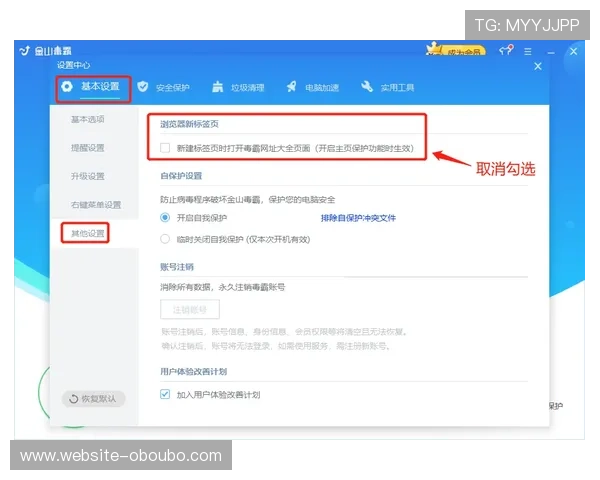Image resolution: width=600 pixels, height=480 pixels.
Task: Click the 金山毒霸 logo icon
Action: [x=25, y=50]
